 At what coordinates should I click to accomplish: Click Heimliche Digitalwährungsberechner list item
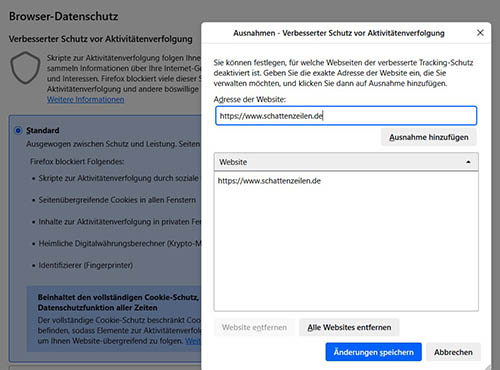(x=120, y=244)
